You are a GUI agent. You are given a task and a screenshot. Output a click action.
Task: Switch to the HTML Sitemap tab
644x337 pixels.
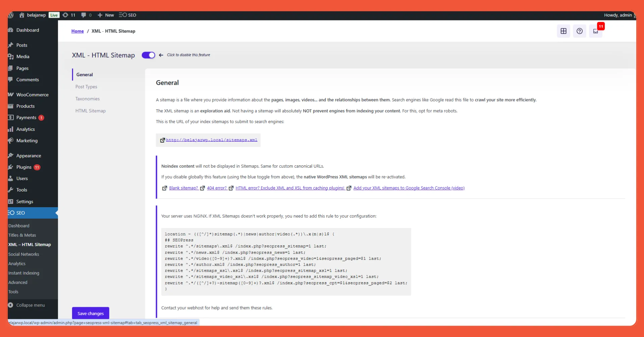click(91, 111)
